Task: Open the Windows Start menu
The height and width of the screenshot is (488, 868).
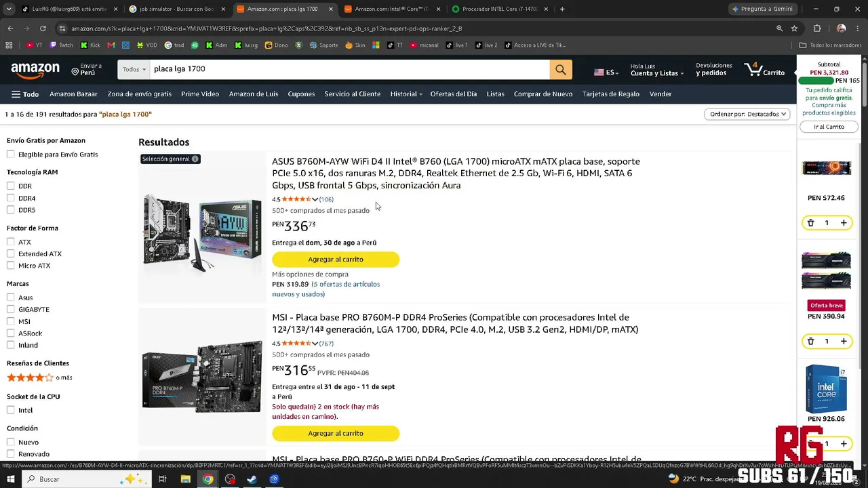Action: 12,479
